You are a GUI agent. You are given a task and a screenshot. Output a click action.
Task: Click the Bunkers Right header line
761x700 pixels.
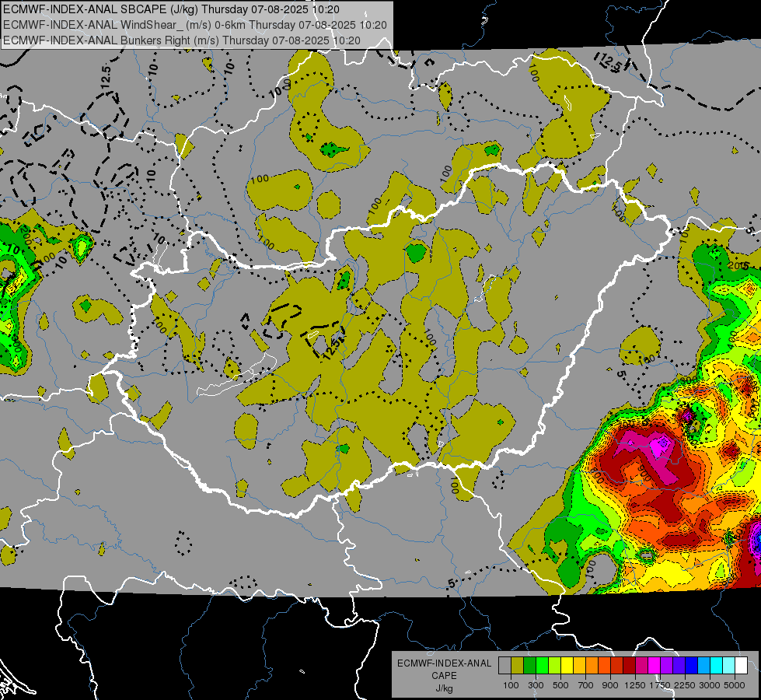(182, 40)
